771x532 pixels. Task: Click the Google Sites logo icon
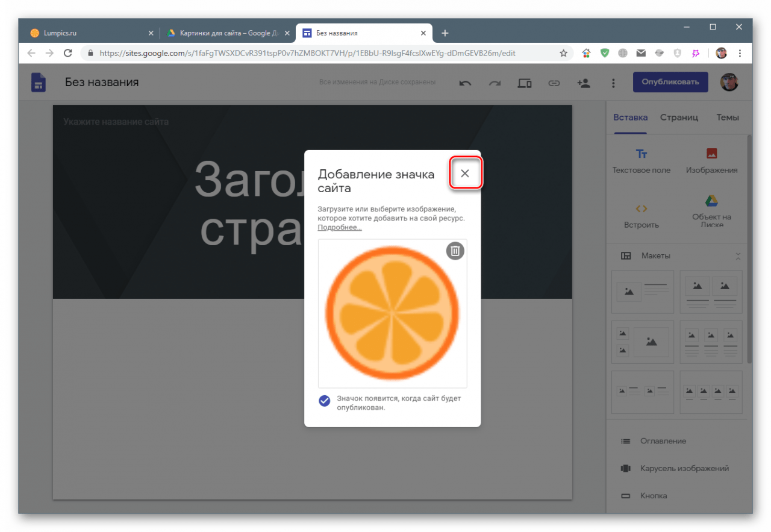point(39,82)
